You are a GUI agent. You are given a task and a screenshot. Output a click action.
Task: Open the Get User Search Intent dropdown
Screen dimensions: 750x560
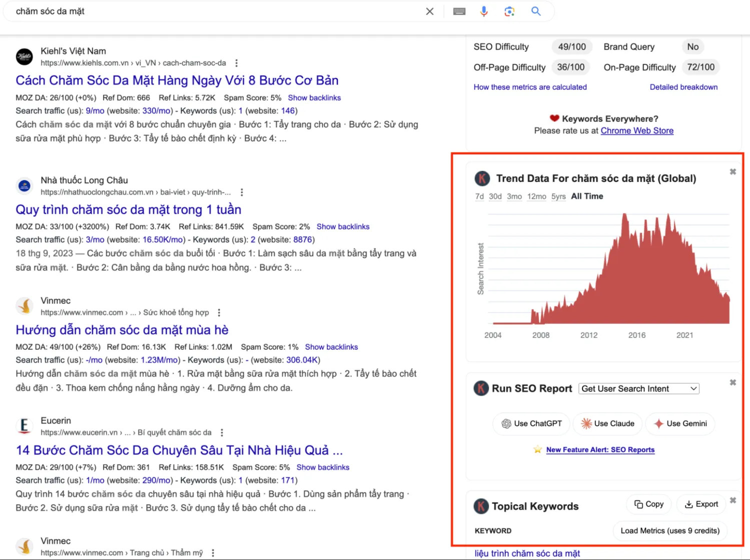638,388
